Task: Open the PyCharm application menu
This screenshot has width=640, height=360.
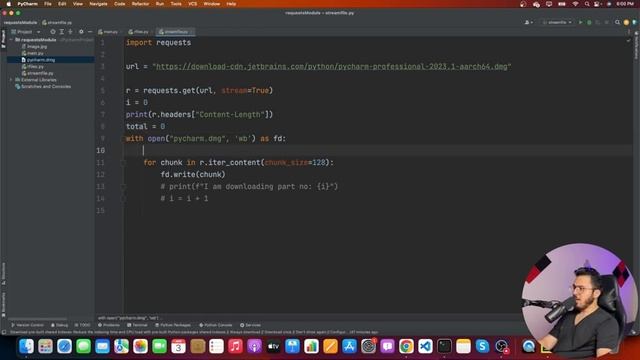Action: click(x=27, y=4)
